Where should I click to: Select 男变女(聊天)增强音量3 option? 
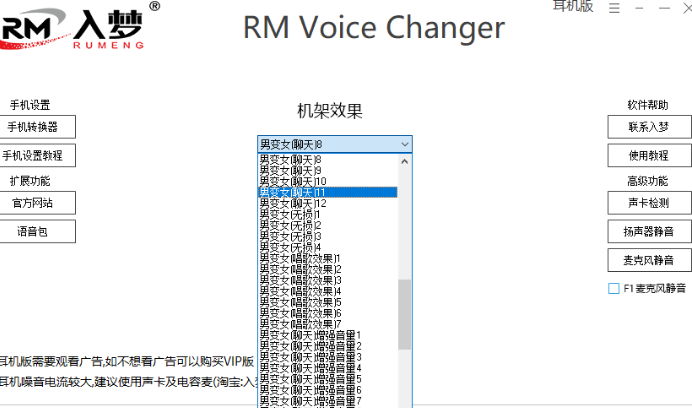(327, 357)
